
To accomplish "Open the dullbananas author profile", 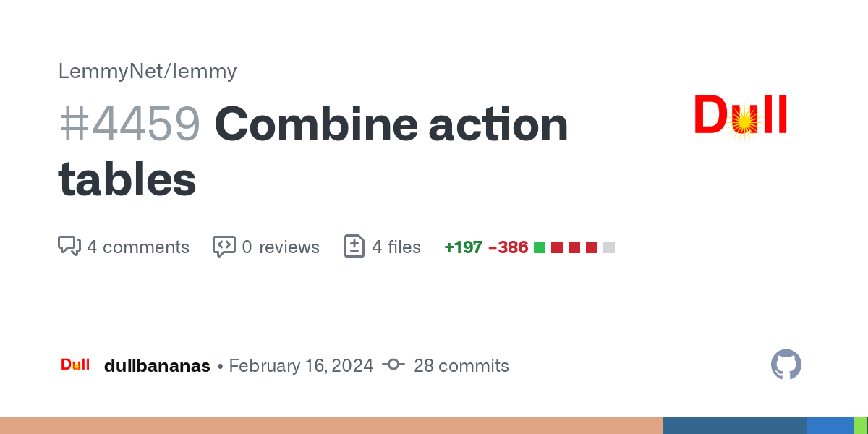I will point(157,366).
